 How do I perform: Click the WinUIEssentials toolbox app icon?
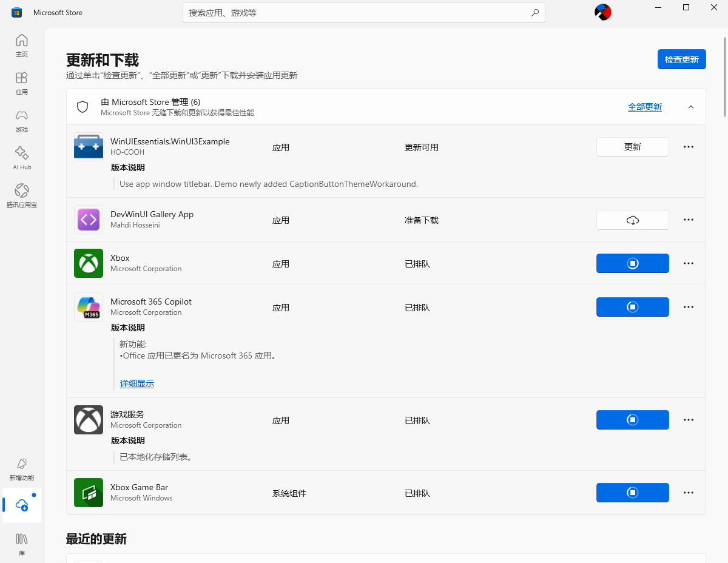[89, 147]
